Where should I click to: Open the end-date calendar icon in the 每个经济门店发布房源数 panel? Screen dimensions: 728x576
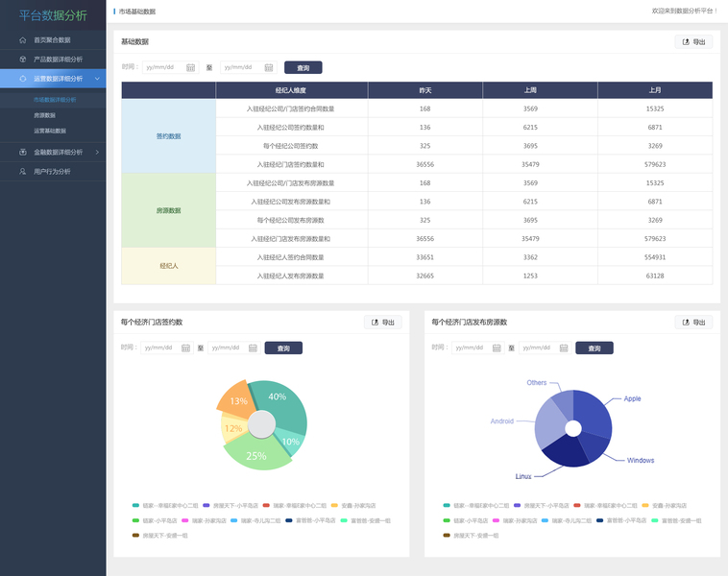pyautogui.click(x=564, y=348)
